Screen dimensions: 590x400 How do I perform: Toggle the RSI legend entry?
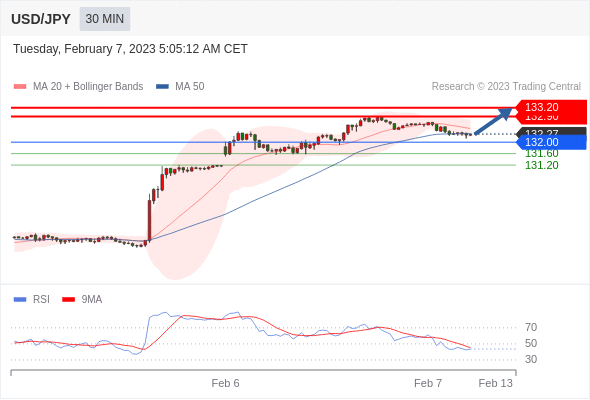point(32,300)
